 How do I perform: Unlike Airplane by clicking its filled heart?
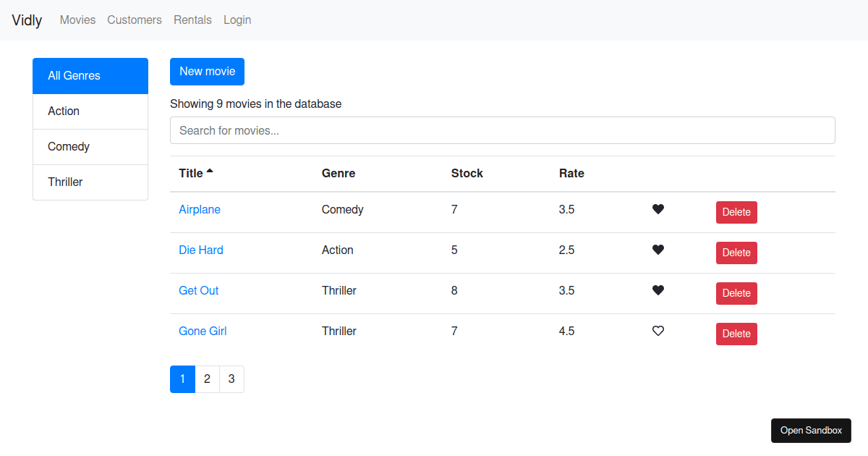click(x=658, y=209)
